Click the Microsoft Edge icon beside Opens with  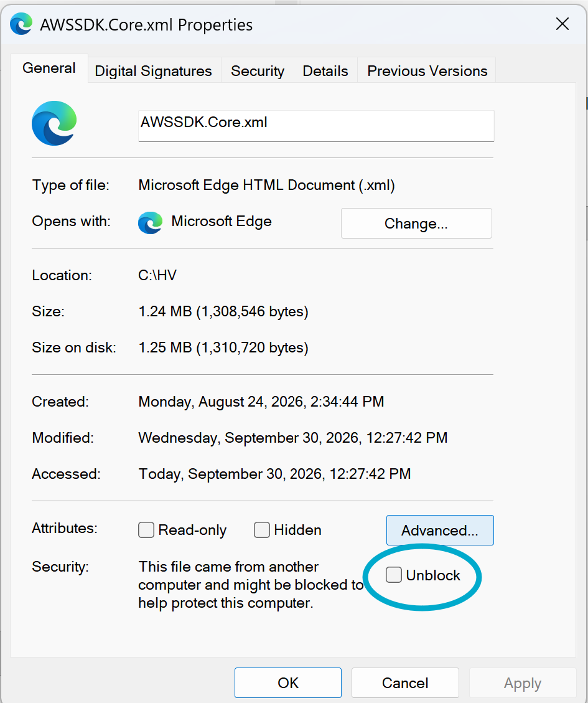pyautogui.click(x=150, y=222)
